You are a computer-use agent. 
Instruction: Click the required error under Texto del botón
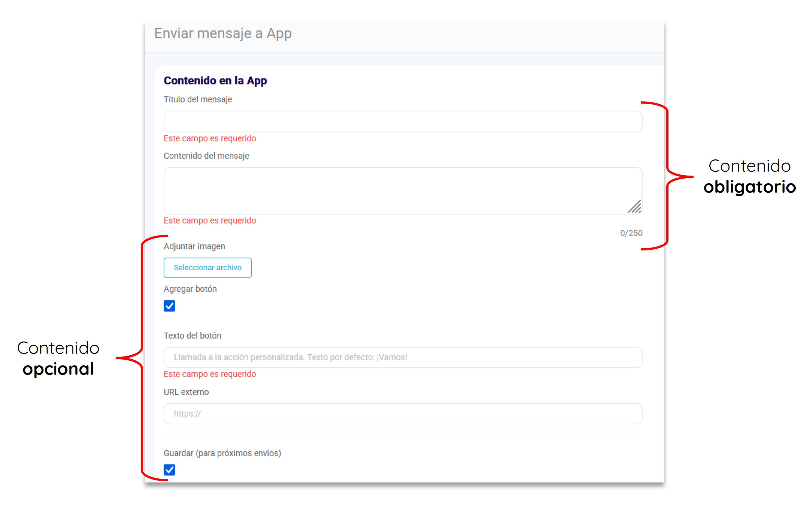(210, 374)
